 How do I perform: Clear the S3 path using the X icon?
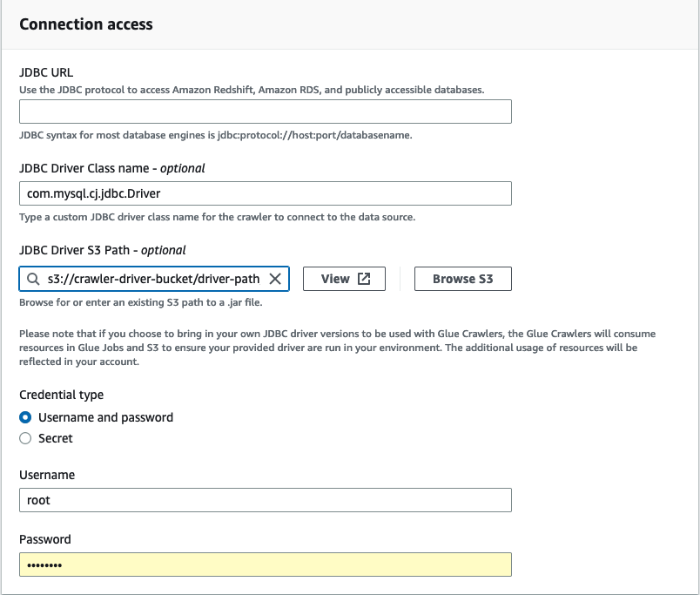277,279
